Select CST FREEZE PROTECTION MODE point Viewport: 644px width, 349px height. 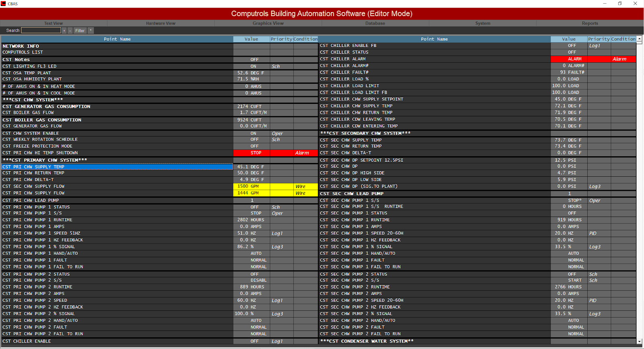tap(117, 147)
